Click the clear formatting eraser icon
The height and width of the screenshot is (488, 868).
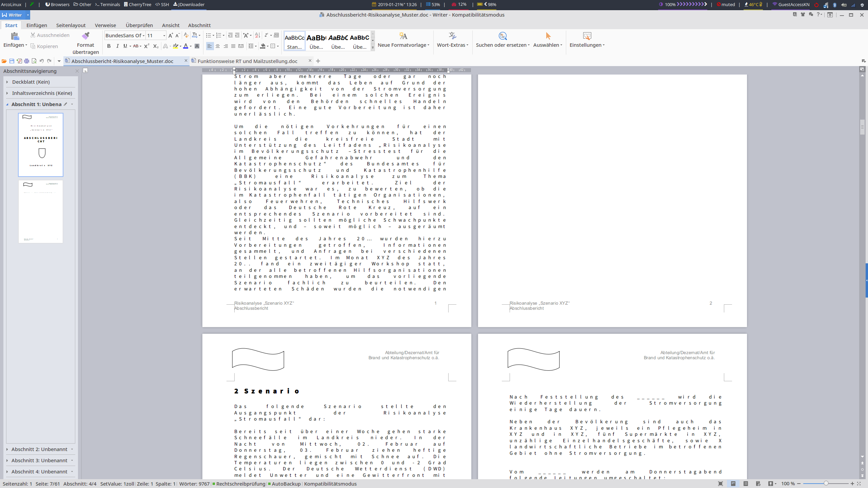[186, 35]
